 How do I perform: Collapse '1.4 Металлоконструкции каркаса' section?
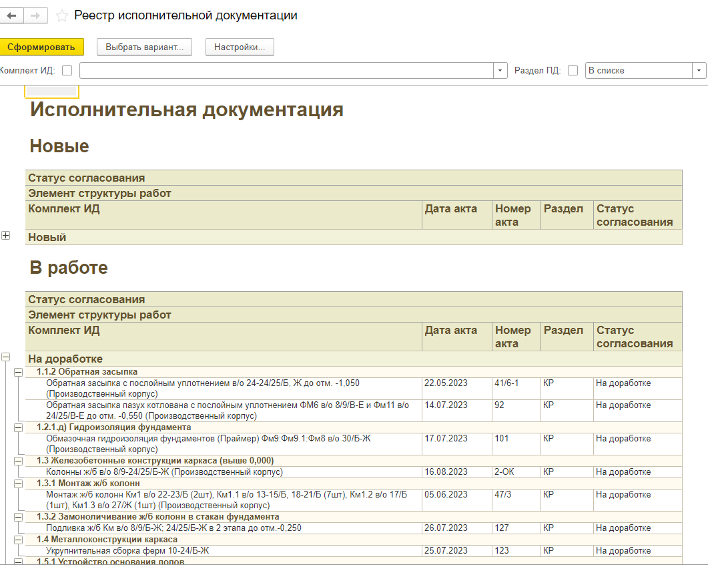pos(18,540)
